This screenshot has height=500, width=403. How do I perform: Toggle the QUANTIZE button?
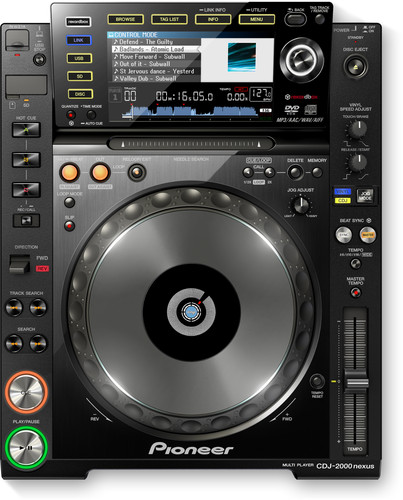(71, 115)
